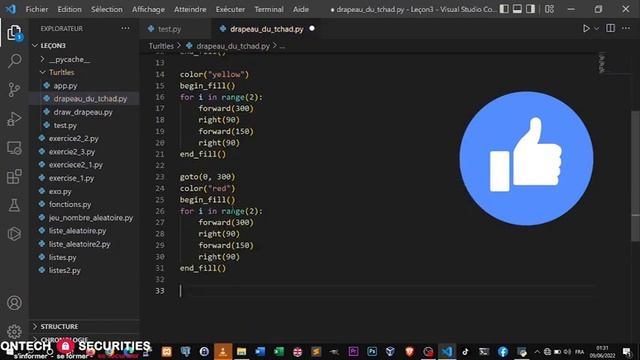The height and width of the screenshot is (360, 640).
Task: Open Word from the taskbar
Action: (x=260, y=351)
